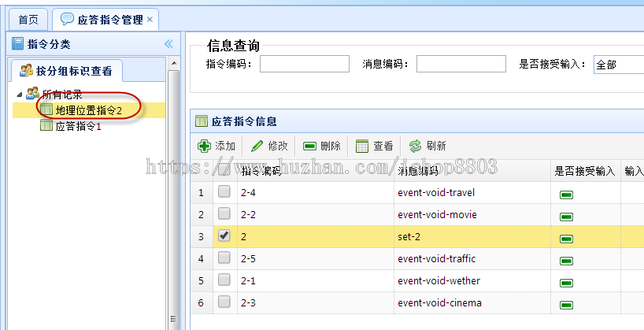Close the 应答指令管理 tab
This screenshot has height=330, width=644.
[150, 19]
